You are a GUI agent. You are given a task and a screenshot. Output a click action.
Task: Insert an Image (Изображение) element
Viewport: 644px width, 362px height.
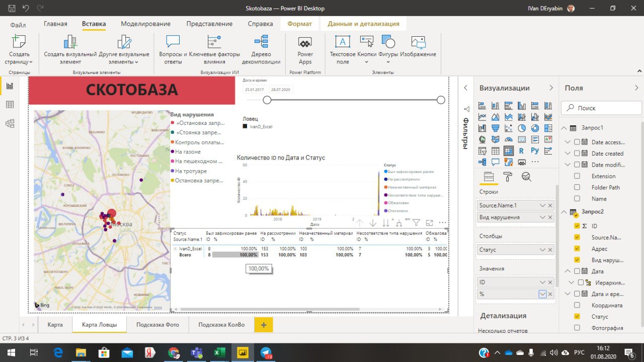[x=418, y=46]
